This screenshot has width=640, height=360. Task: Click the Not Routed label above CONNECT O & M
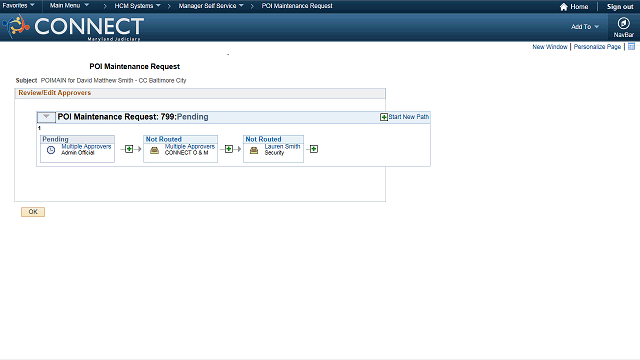pyautogui.click(x=164, y=139)
